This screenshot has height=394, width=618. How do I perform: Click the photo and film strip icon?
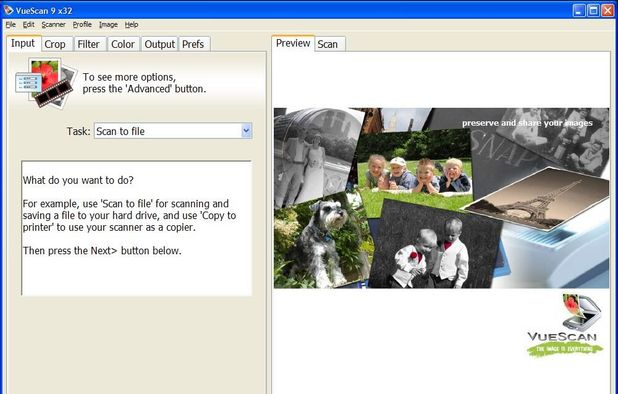click(46, 83)
